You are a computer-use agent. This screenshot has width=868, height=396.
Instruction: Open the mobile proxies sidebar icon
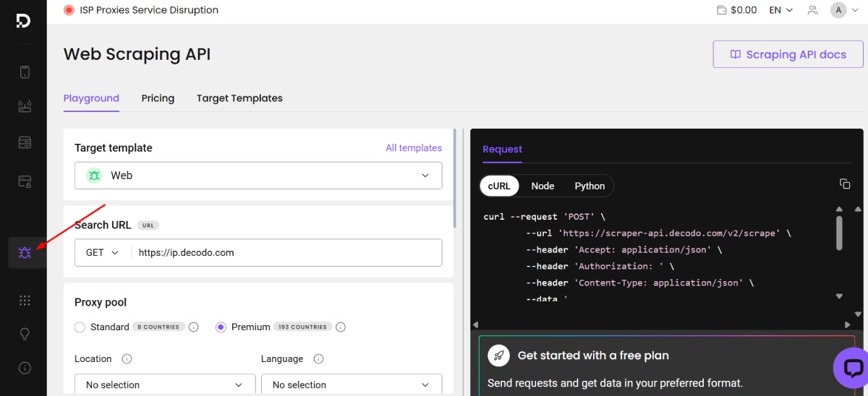point(25,72)
